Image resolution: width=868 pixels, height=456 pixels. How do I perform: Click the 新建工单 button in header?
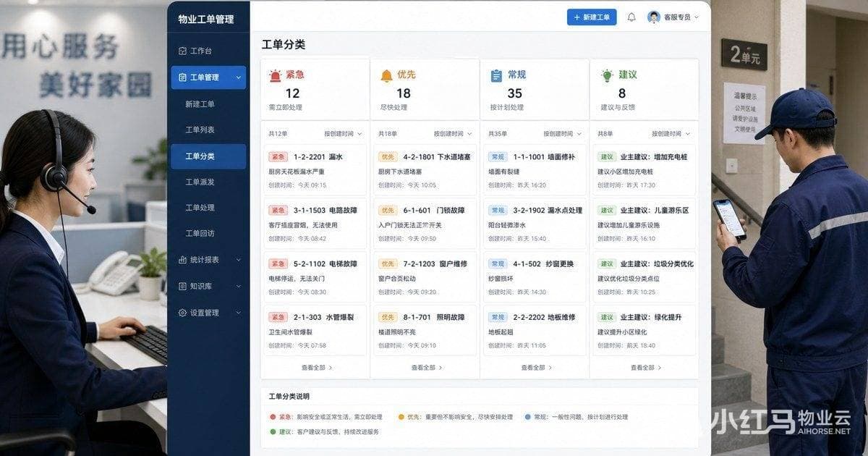tap(592, 17)
